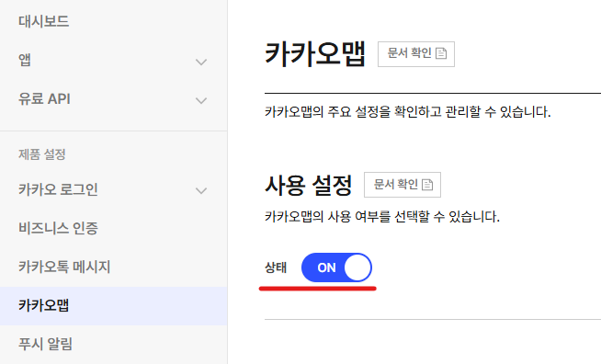Image resolution: width=601 pixels, height=364 pixels.
Task: Expand the 유료 API chevron
Action: [x=201, y=100]
